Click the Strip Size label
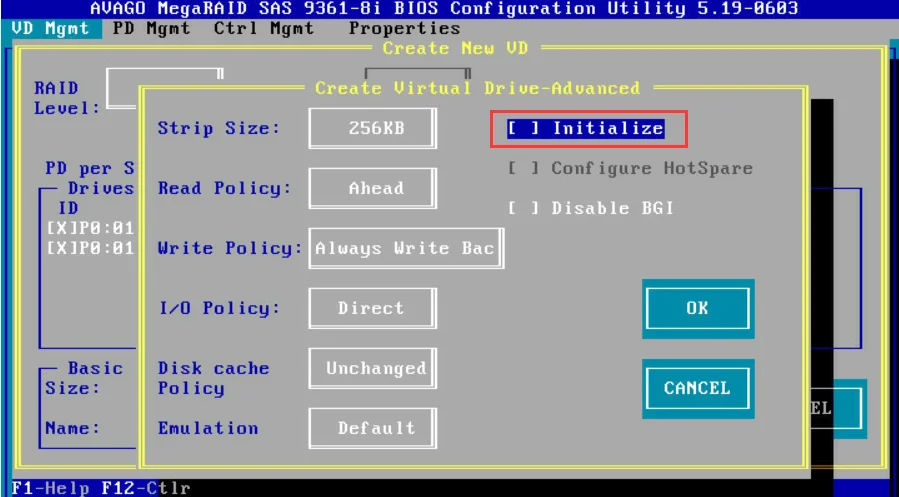 pyautogui.click(x=219, y=128)
